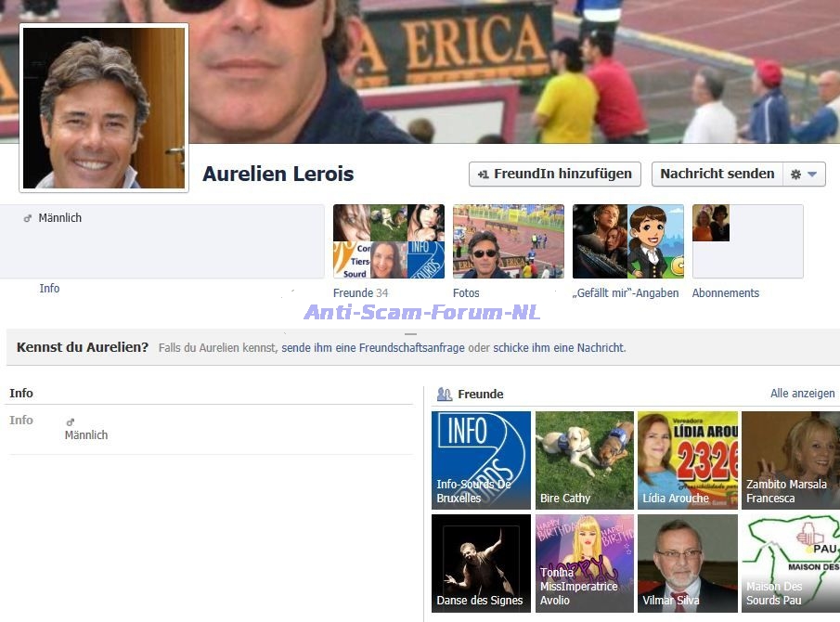Click Alle anzeigen in the Freunde section

pos(802,394)
